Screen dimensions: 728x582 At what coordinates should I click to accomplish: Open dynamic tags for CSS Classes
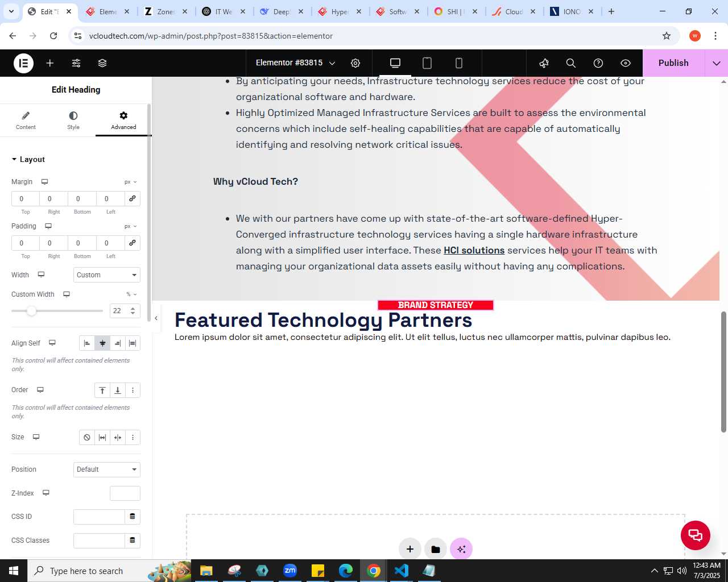(x=133, y=541)
